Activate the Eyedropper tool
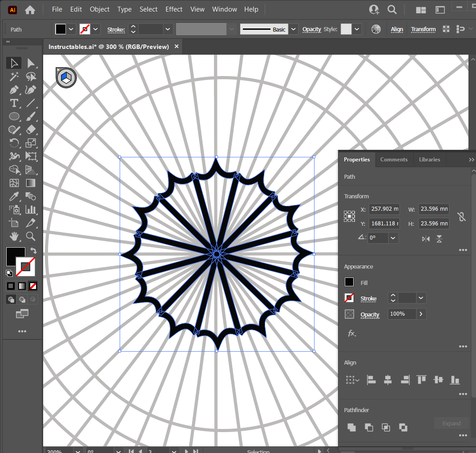 click(14, 196)
